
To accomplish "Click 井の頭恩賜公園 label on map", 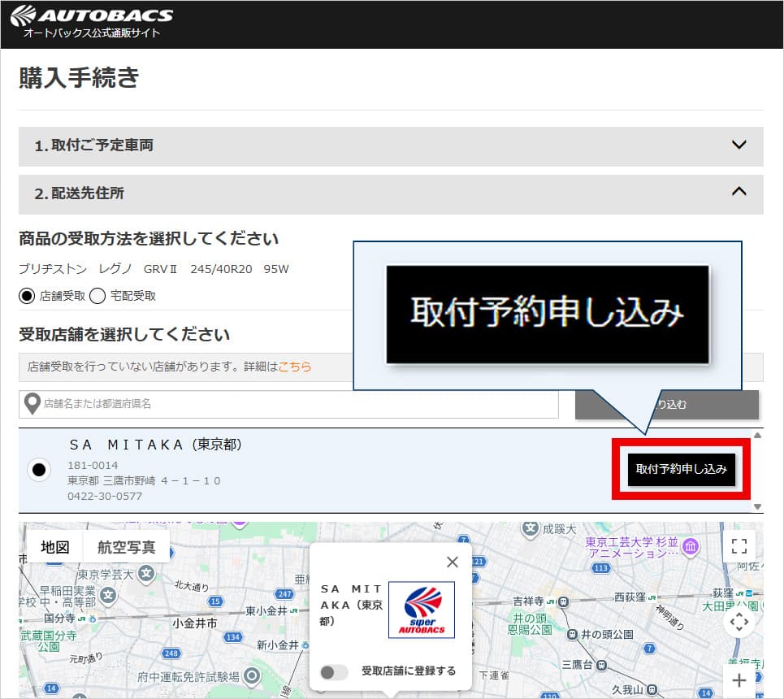I will coord(530,624).
